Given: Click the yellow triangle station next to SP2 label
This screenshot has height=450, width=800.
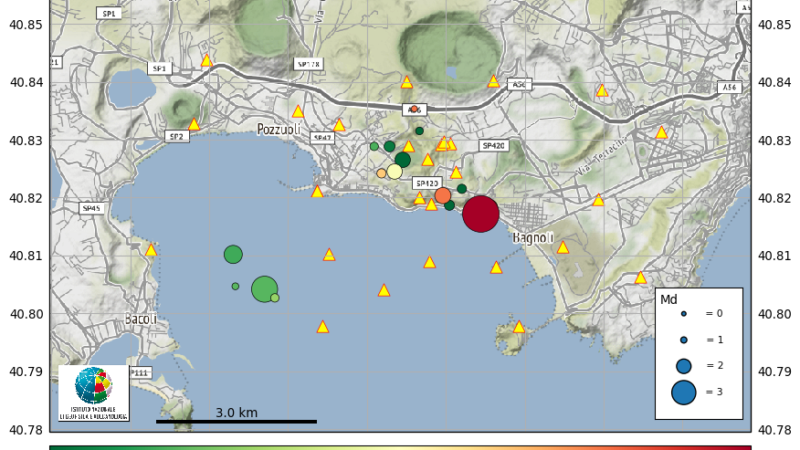Looking at the screenshot, I should pyautogui.click(x=194, y=124).
